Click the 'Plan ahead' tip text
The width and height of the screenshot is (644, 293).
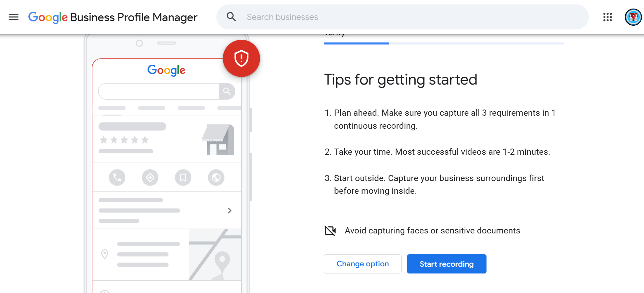[x=444, y=119]
